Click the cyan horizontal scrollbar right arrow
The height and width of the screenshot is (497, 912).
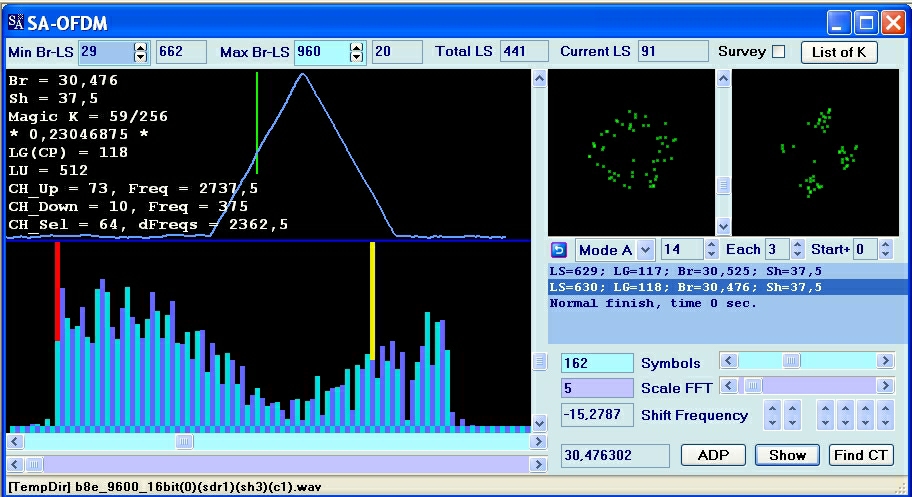[538, 442]
